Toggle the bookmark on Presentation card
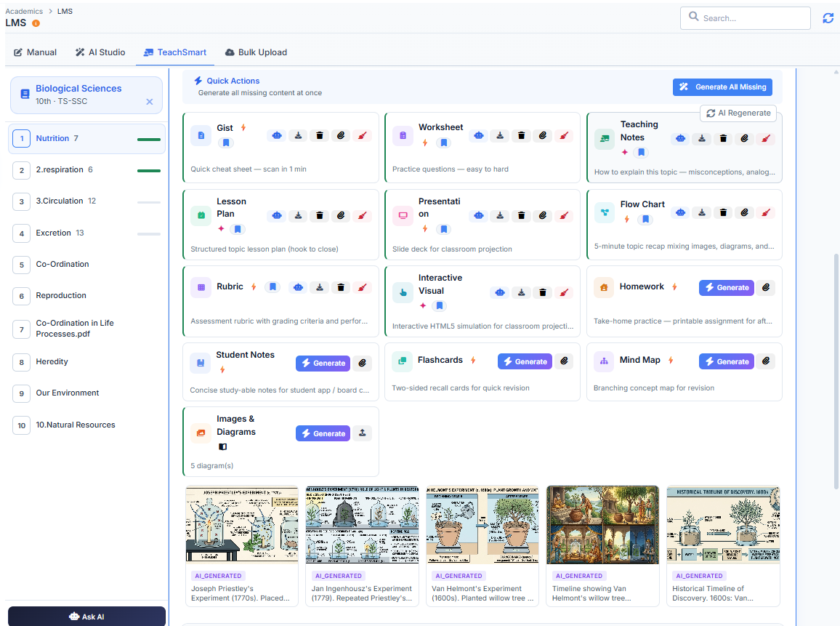The width and height of the screenshot is (840, 626). 443,230
